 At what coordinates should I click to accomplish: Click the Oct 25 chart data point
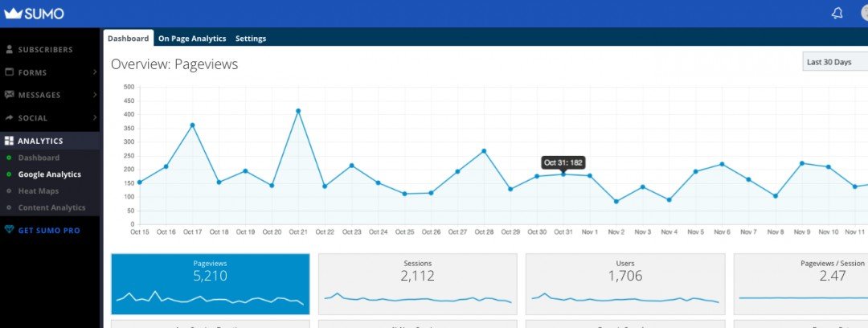(x=404, y=194)
